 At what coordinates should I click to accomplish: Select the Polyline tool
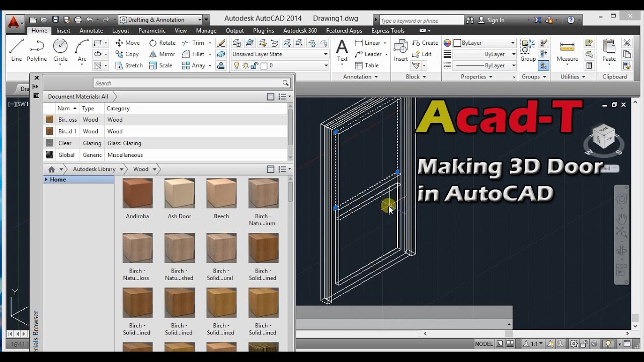pos(37,50)
